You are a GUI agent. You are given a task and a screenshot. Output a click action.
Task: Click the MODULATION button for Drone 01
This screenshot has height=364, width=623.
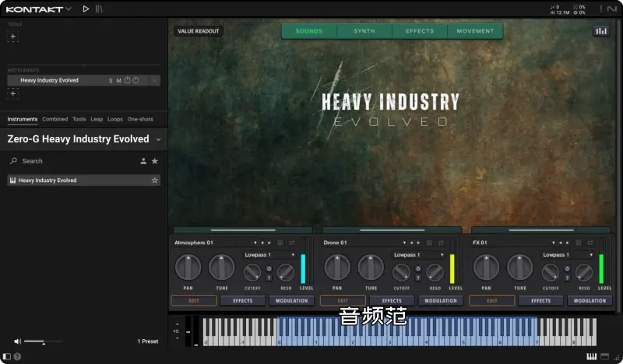441,300
